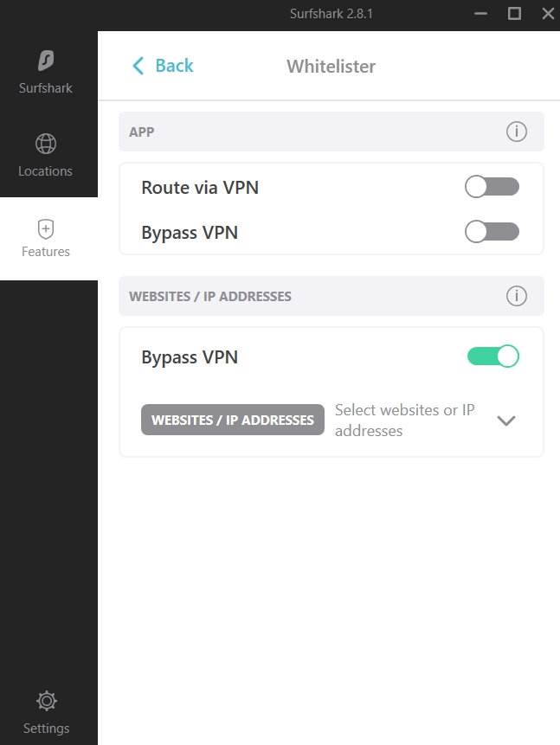560x745 pixels.
Task: Collapse the website picker using its arrow
Action: coord(506,420)
